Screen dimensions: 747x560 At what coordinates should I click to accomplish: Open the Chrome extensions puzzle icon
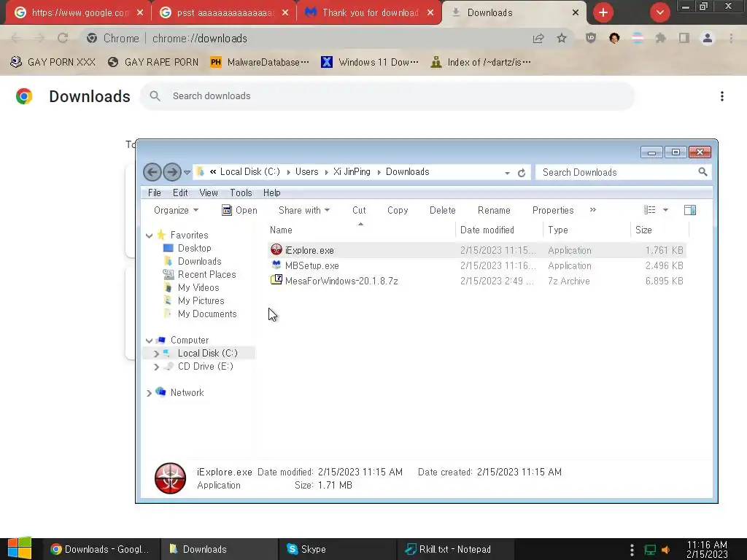660,38
